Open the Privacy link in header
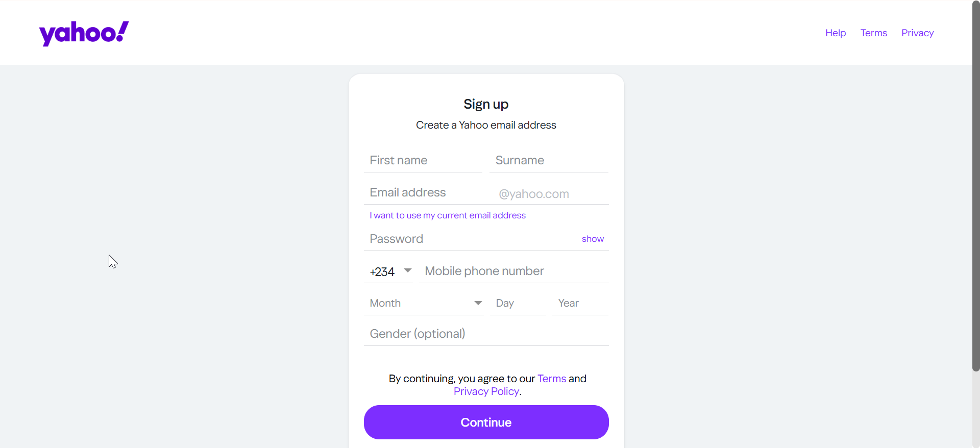The width and height of the screenshot is (980, 448). click(917, 33)
